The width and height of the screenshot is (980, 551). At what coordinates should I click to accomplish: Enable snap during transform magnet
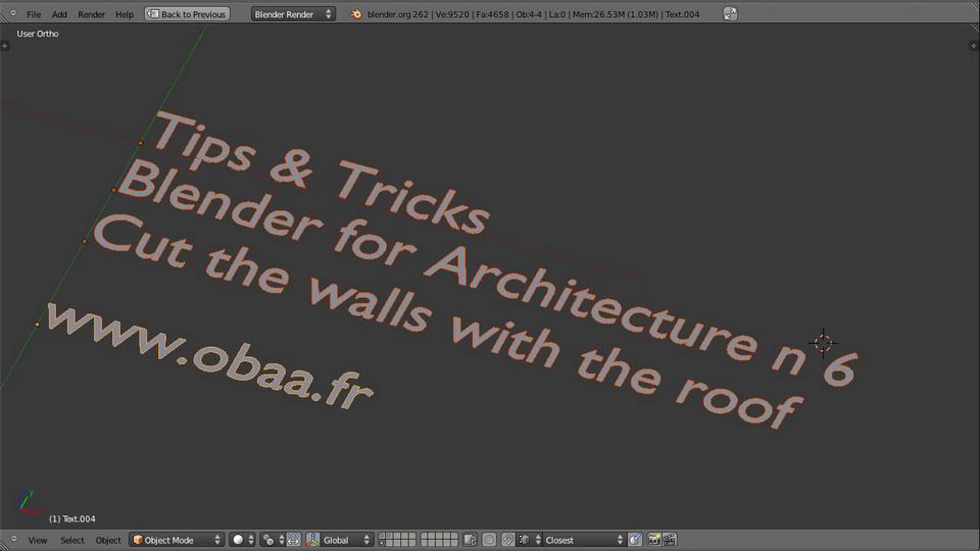tap(508, 540)
